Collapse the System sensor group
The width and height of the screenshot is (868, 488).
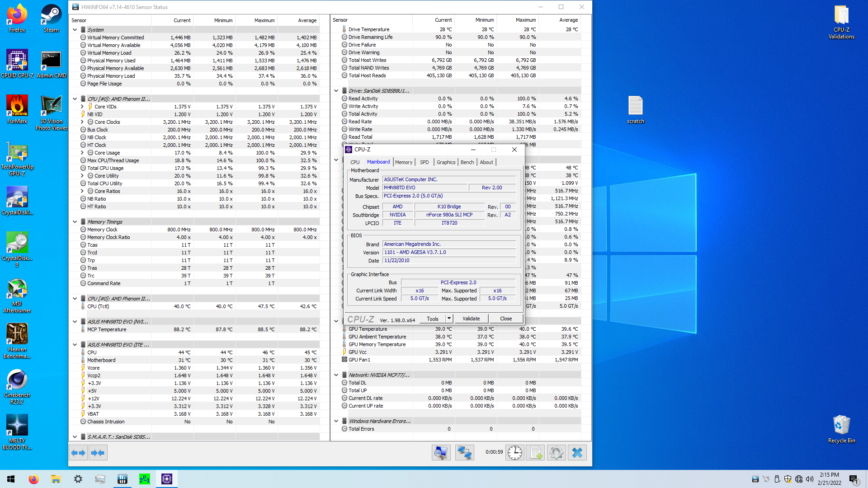point(75,30)
